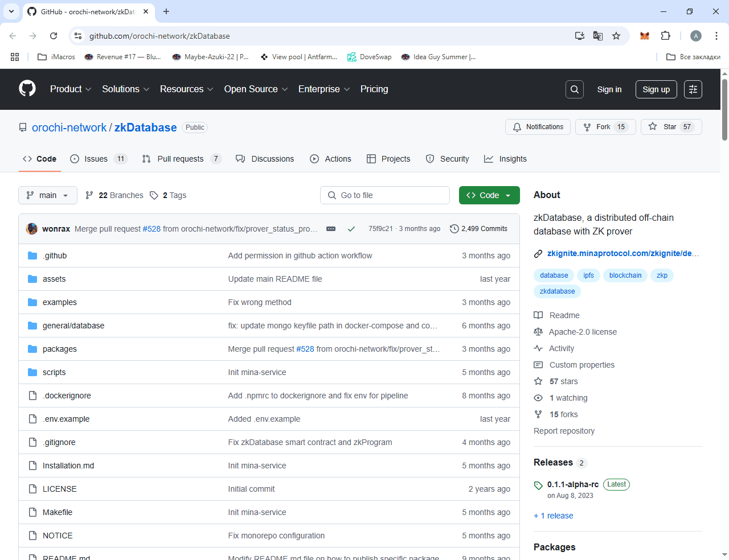
Task: Open the Pull requests tab
Action: 181,159
